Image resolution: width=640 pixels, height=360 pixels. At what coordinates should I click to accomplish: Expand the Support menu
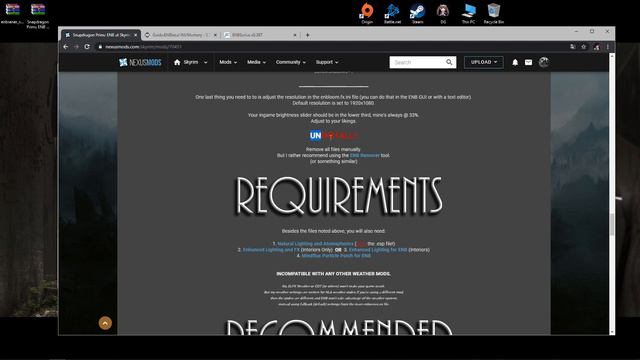[x=327, y=62]
